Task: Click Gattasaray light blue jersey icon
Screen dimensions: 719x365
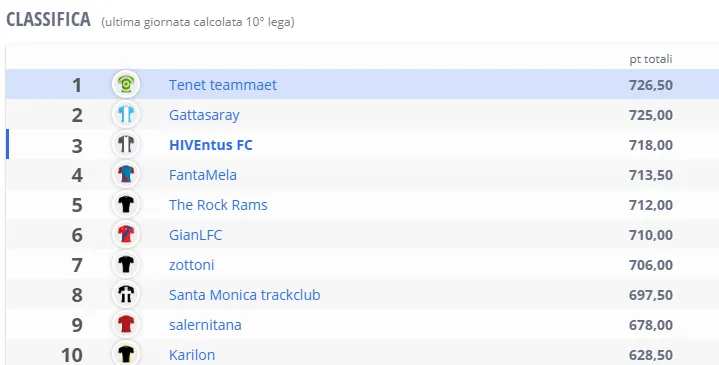Action: click(x=126, y=115)
